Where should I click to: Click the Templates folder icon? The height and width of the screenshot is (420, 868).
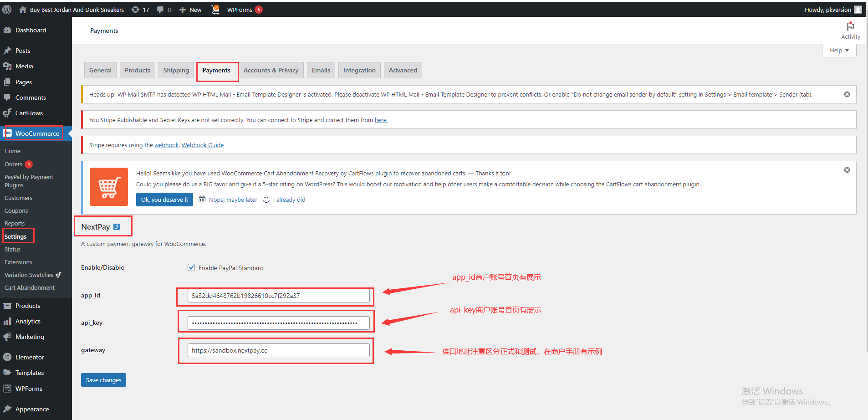pyautogui.click(x=7, y=373)
